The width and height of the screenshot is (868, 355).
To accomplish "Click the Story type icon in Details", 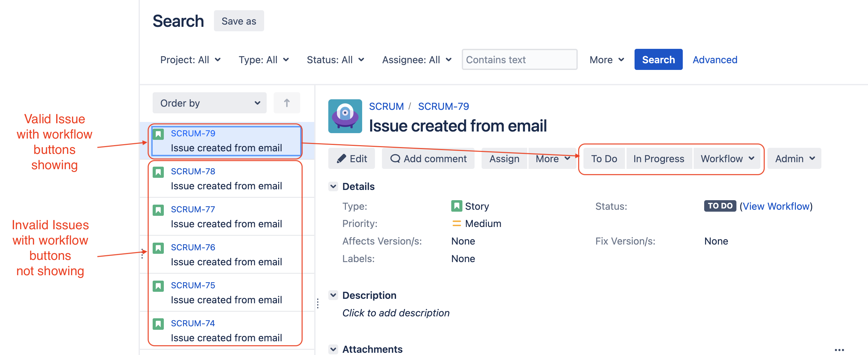I will pyautogui.click(x=456, y=206).
